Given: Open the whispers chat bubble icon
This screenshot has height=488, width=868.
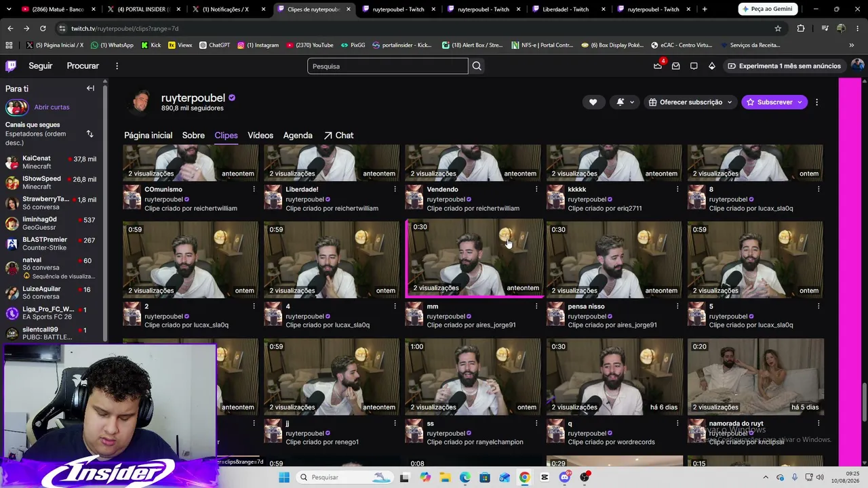Looking at the screenshot, I should [694, 66].
